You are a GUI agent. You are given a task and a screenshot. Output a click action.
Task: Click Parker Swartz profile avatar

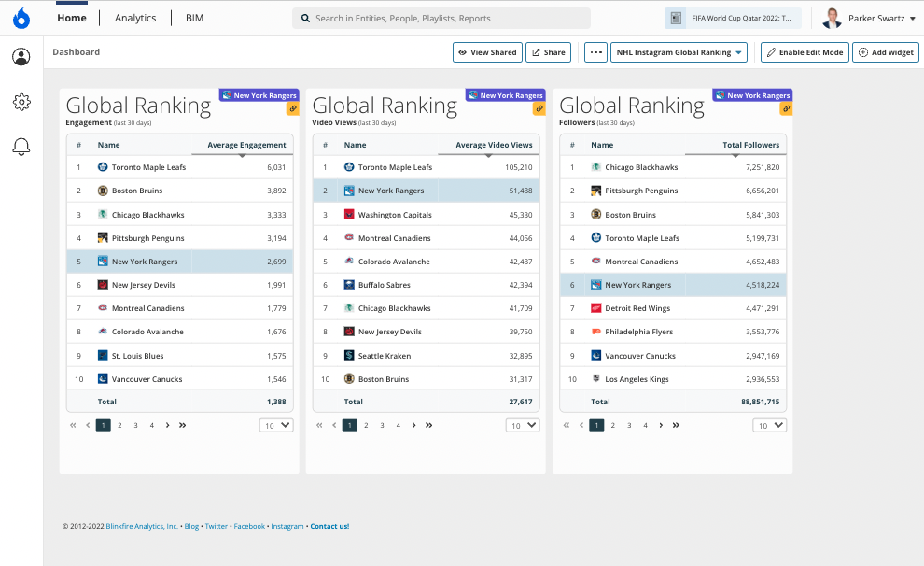(832, 19)
